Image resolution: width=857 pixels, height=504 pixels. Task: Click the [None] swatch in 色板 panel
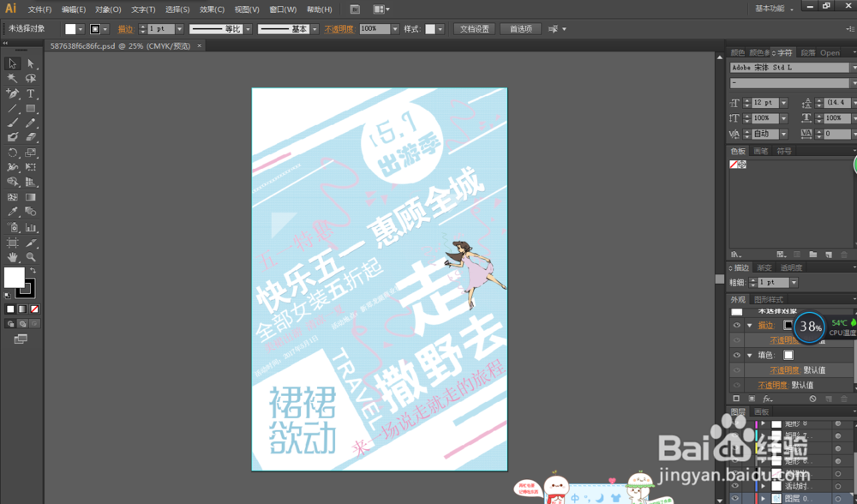click(734, 165)
